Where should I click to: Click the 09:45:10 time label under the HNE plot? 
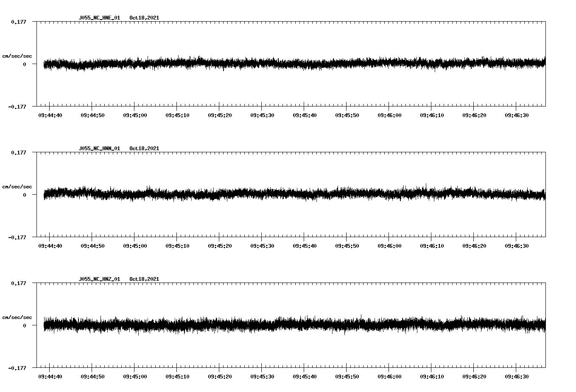pyautogui.click(x=177, y=115)
